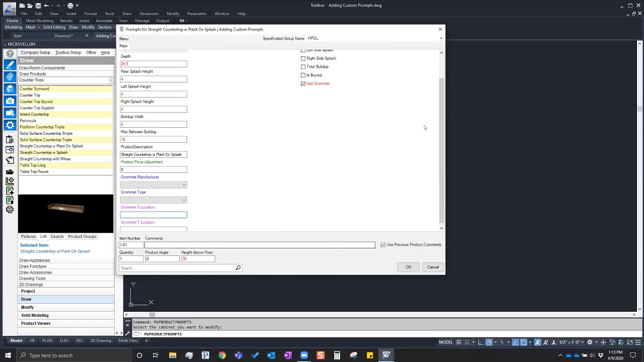Select the blue pencil Draw icon
Screen dimensions: 644x362
coord(10,65)
